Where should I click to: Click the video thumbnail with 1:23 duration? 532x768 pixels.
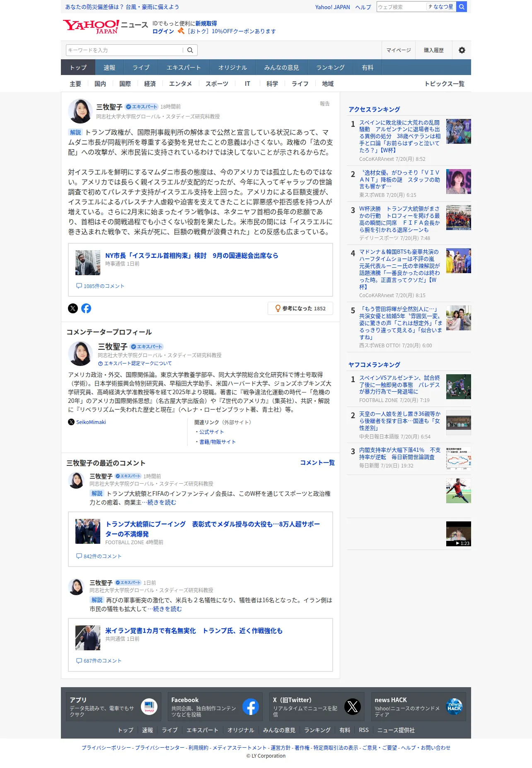point(459,534)
